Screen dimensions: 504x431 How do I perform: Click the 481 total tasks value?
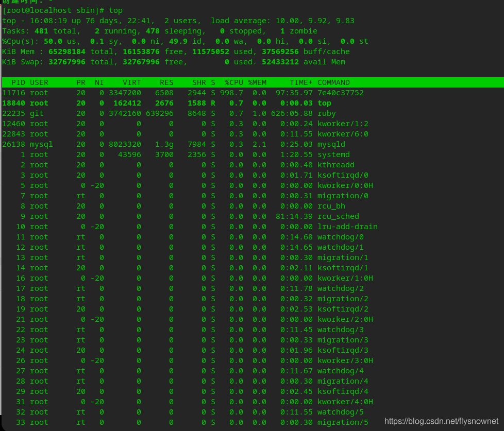point(41,31)
